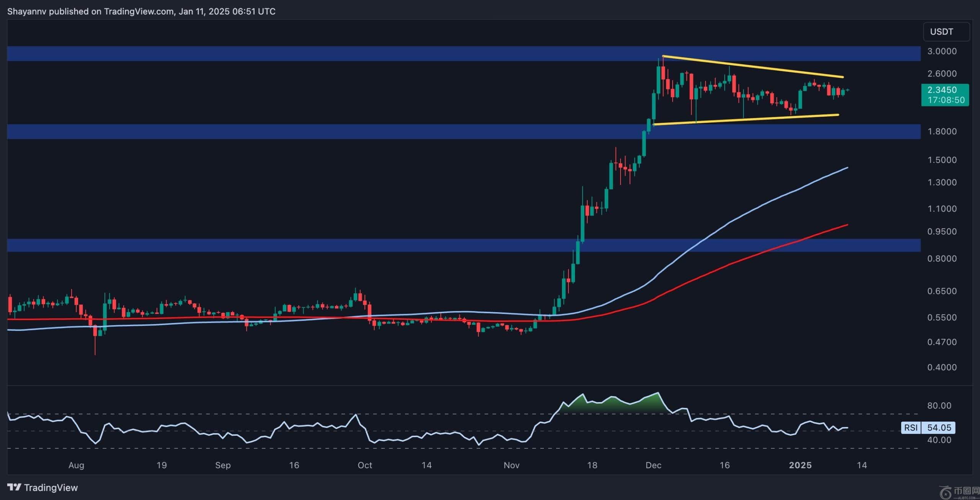Click the TradingView logo at bottom left
Image resolution: width=980 pixels, height=500 pixels.
[42, 487]
